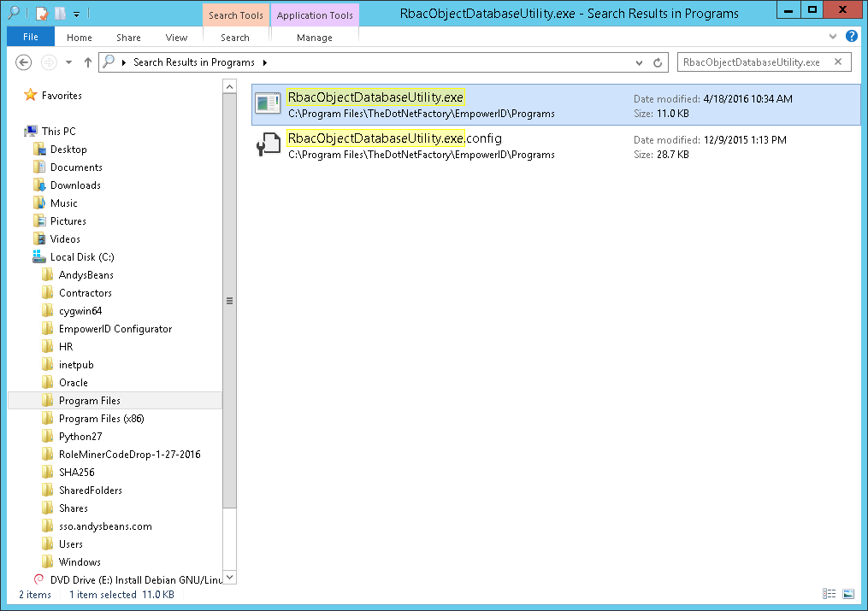Click the Properties icon in quick access toolbar
This screenshot has height=611, width=868.
tap(42, 13)
